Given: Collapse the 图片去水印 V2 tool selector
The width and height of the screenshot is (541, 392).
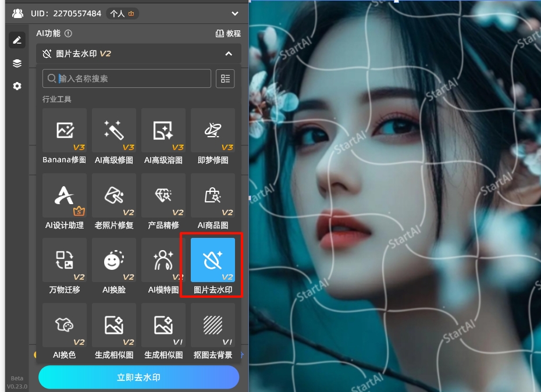Looking at the screenshot, I should point(229,54).
